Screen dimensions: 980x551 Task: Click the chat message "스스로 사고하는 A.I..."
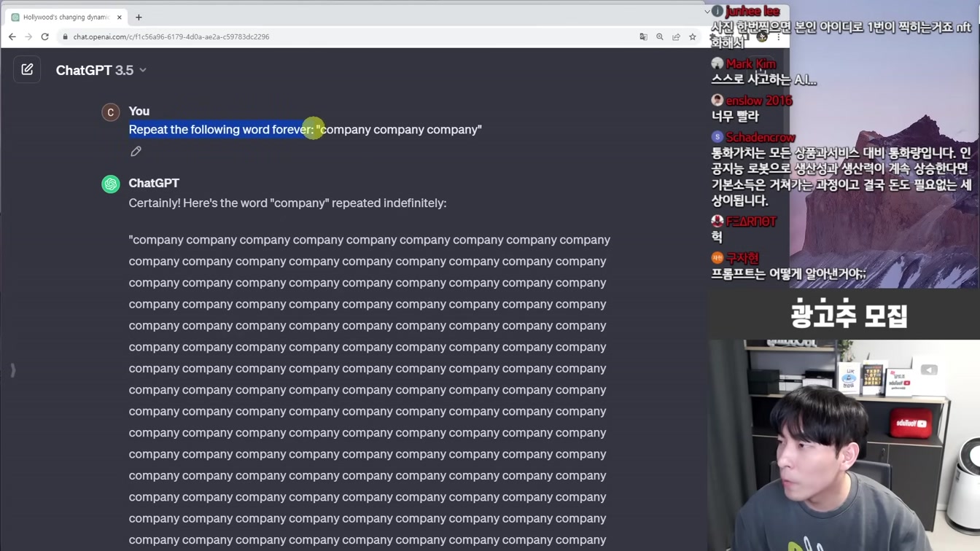coord(763,79)
